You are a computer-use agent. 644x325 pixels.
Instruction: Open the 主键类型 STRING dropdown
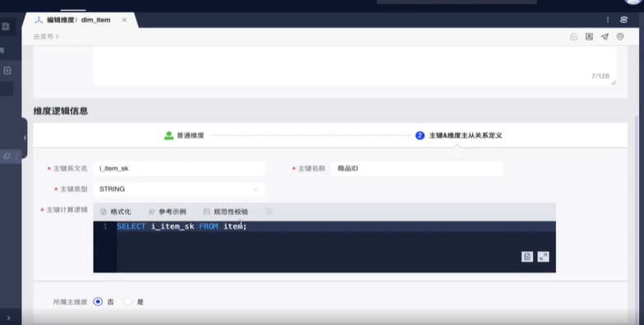click(179, 189)
